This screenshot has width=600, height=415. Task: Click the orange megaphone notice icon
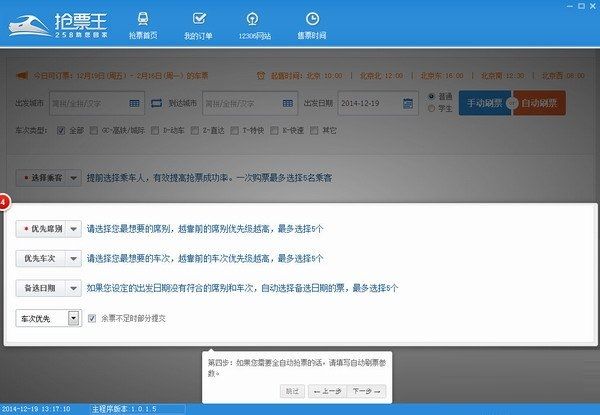[22, 75]
